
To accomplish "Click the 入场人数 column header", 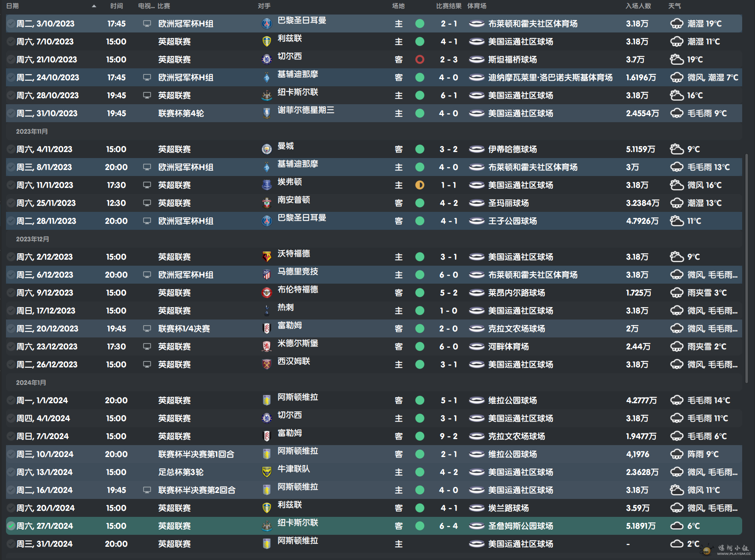I will pos(638,6).
